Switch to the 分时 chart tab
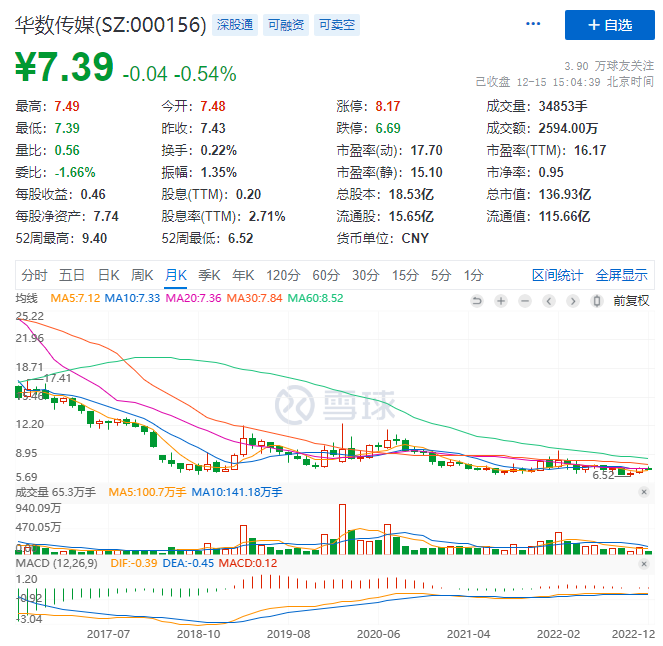 pyautogui.click(x=34, y=275)
